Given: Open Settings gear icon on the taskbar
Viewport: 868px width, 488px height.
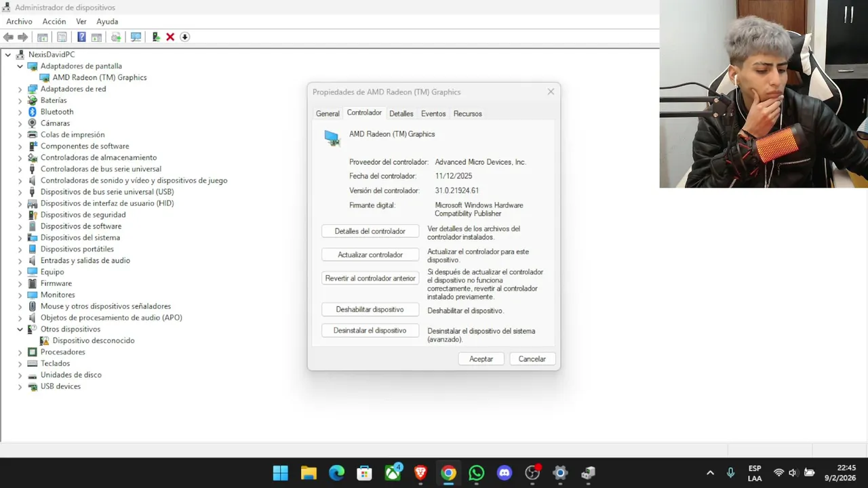Looking at the screenshot, I should [560, 473].
